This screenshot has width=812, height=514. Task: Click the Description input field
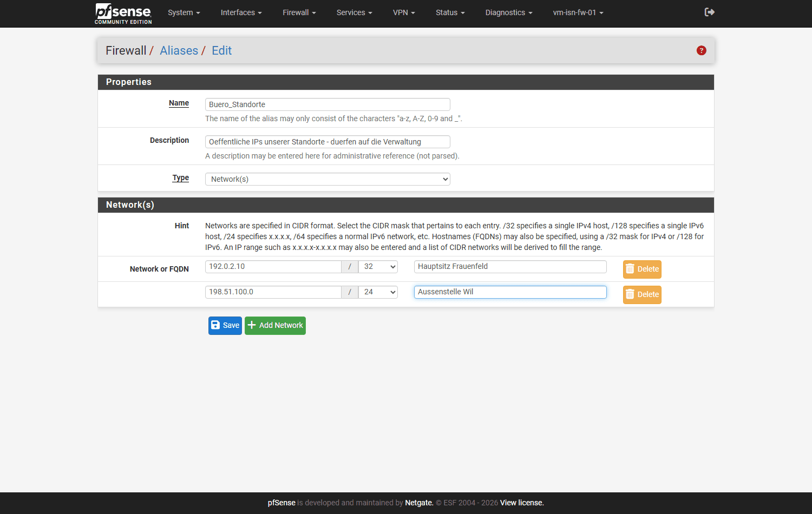pyautogui.click(x=328, y=142)
